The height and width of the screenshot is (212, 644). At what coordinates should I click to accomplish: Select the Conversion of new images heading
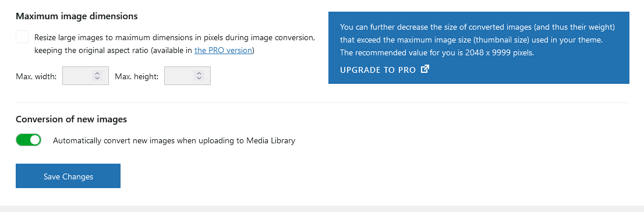[x=72, y=119]
